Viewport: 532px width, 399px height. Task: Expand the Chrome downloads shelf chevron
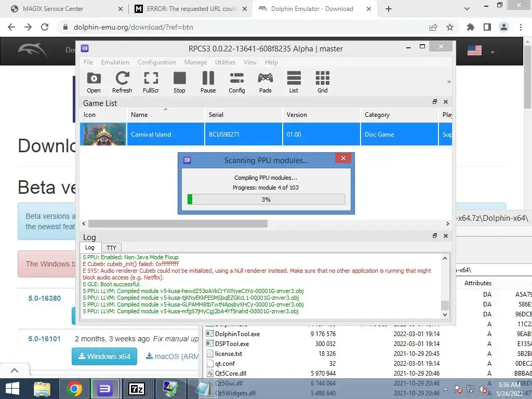tap(15, 370)
